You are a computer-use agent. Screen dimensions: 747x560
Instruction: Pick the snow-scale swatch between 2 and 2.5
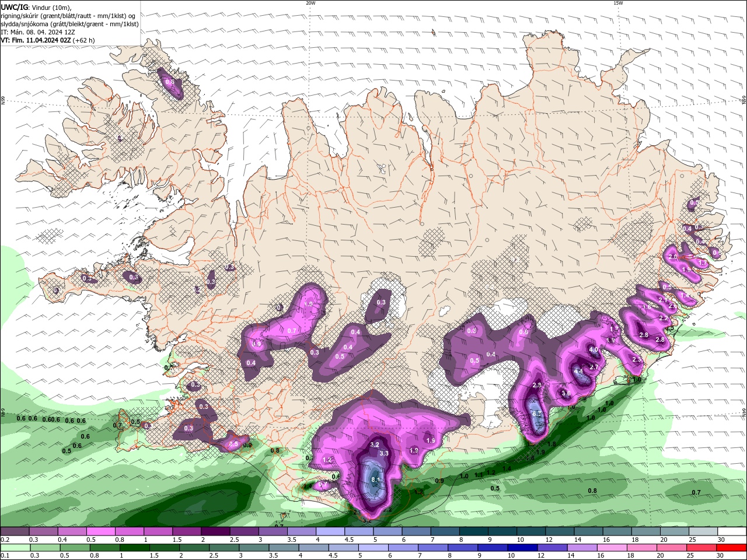point(215,531)
